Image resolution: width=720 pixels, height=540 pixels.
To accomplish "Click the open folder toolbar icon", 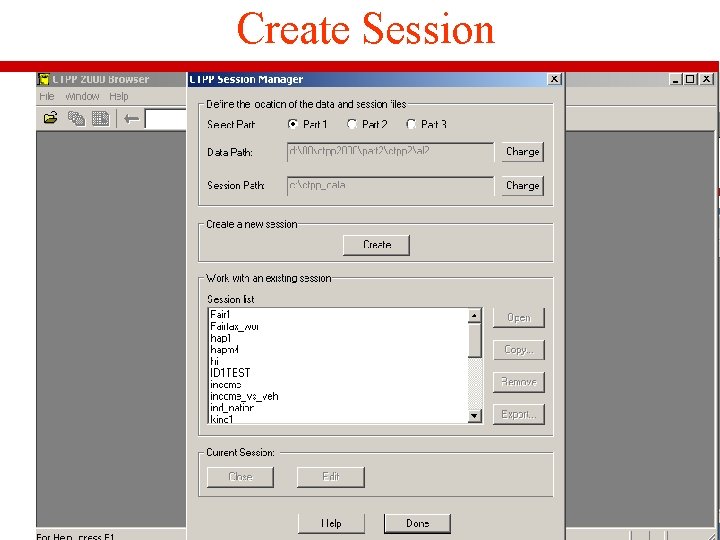I will (x=51, y=118).
